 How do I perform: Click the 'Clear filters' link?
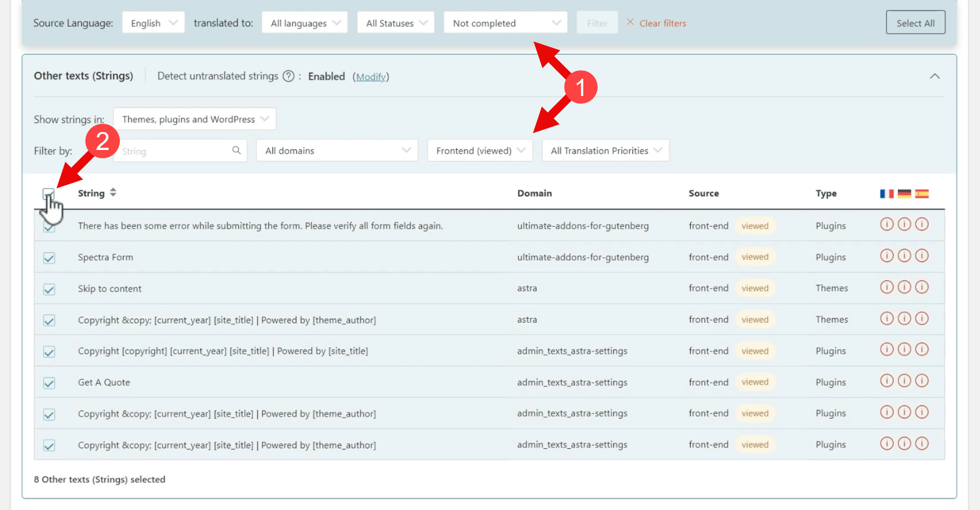[x=663, y=23]
